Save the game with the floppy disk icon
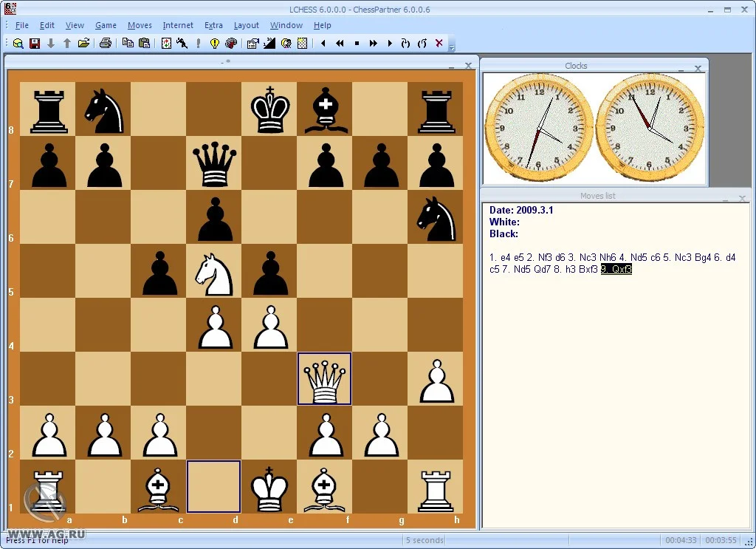The image size is (756, 549). (35, 44)
